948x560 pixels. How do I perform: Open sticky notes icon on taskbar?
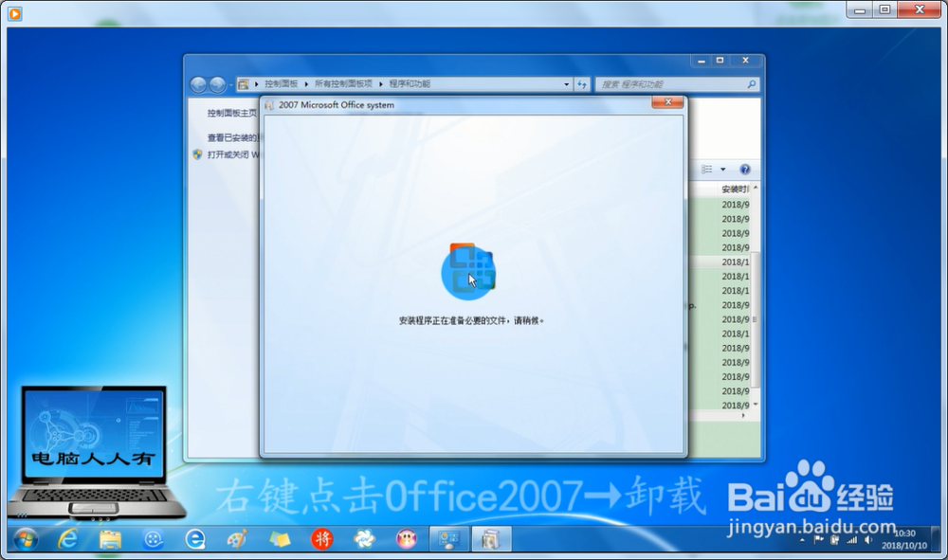280,539
